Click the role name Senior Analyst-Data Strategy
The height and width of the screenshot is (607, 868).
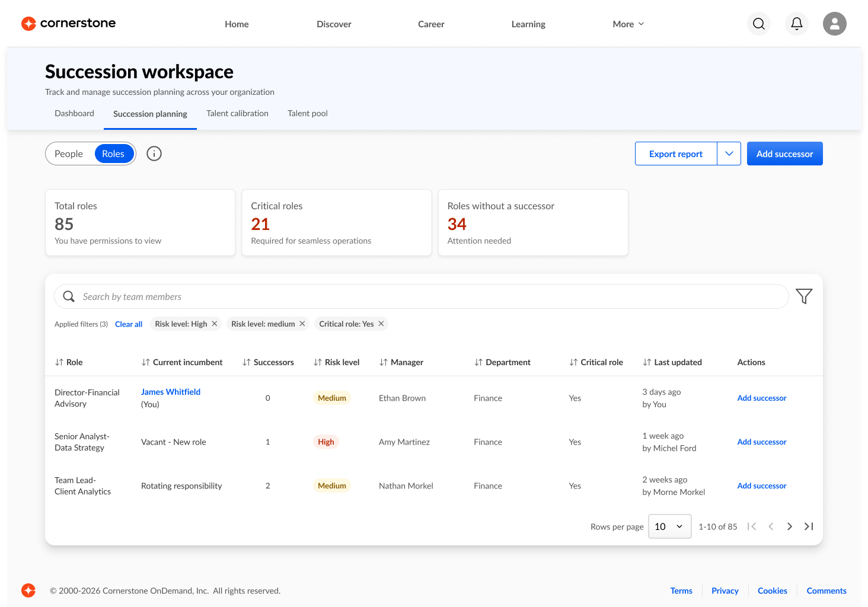(82, 442)
